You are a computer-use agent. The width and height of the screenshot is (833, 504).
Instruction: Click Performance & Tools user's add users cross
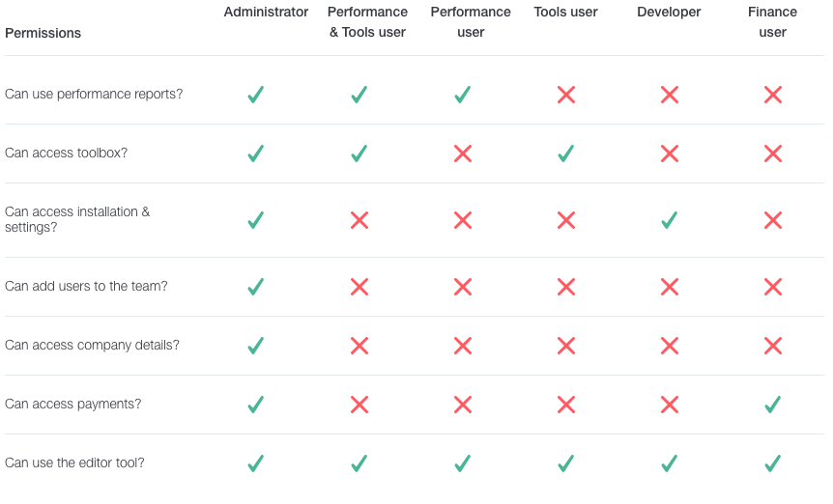point(359,287)
